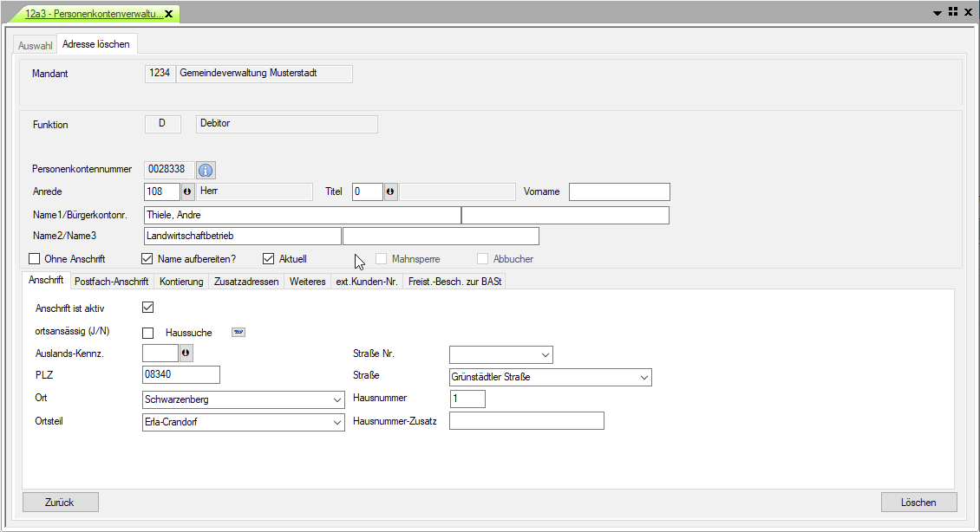Click the info icon beside Personenkontennummer
Viewport: 980px width, 532px height.
[206, 170]
